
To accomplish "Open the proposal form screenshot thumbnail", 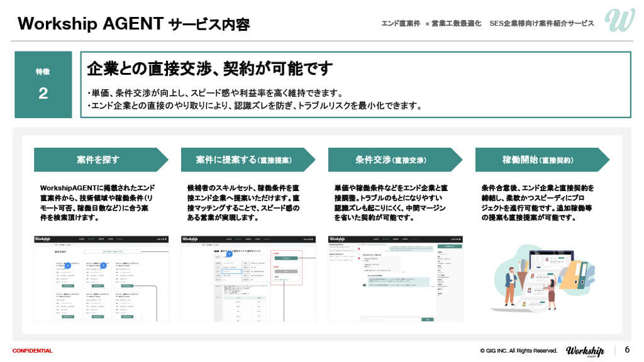I will click(248, 278).
